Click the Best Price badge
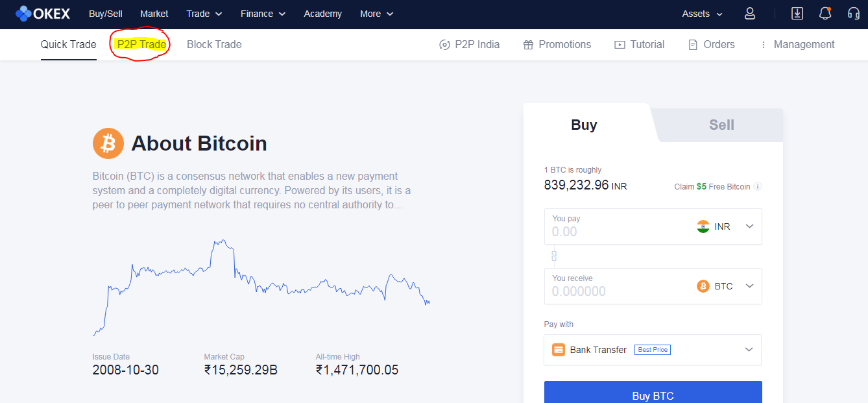 [653, 350]
